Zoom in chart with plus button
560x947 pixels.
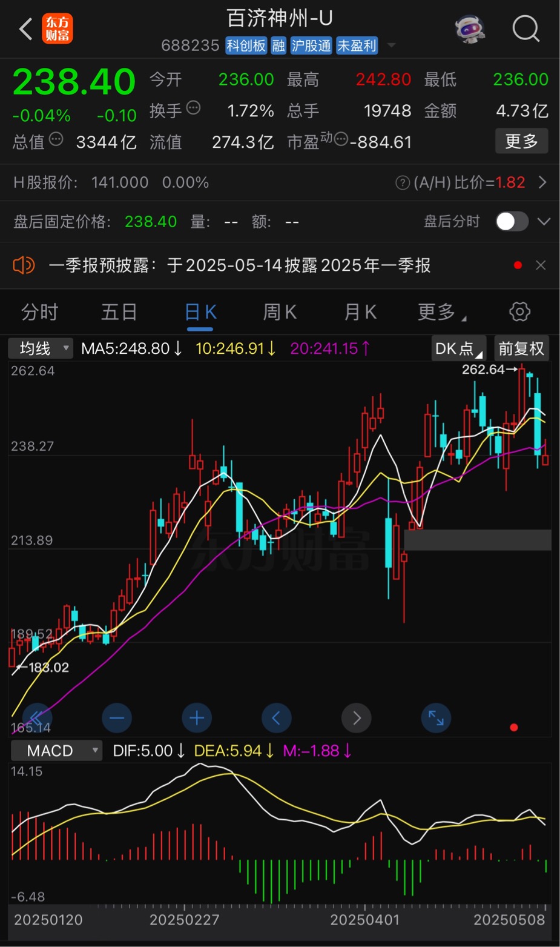pos(197,718)
